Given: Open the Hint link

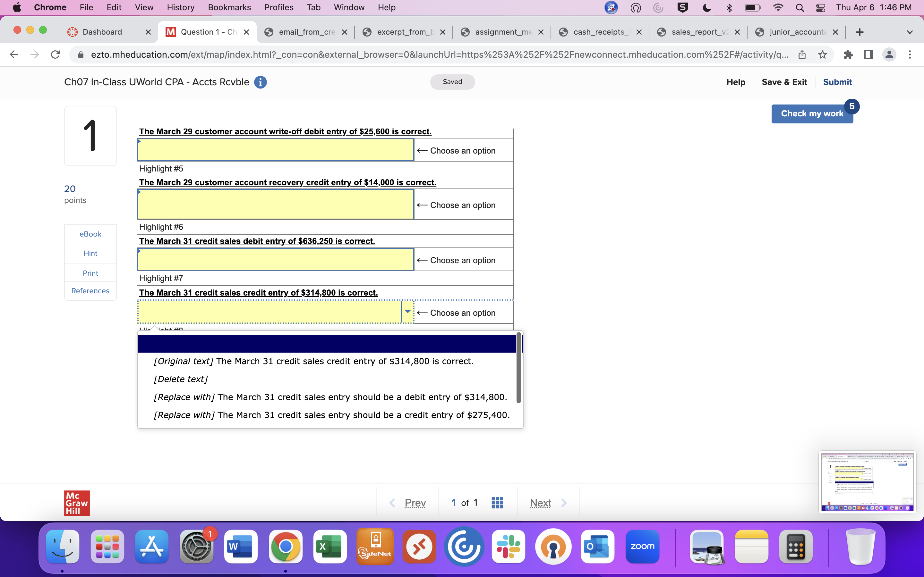Looking at the screenshot, I should coord(90,253).
